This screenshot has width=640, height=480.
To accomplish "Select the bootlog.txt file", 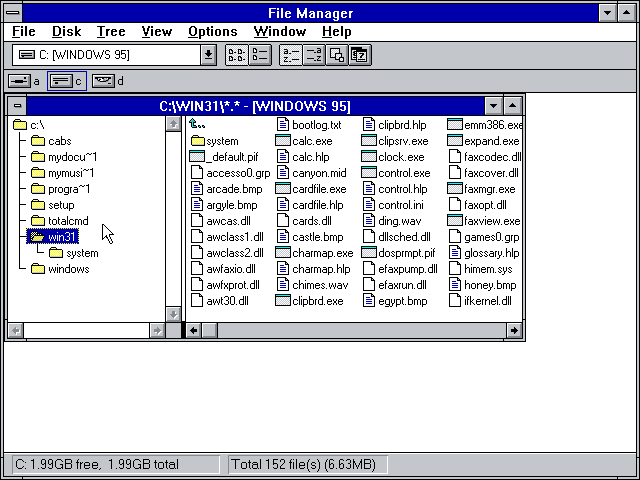I will 309,125.
